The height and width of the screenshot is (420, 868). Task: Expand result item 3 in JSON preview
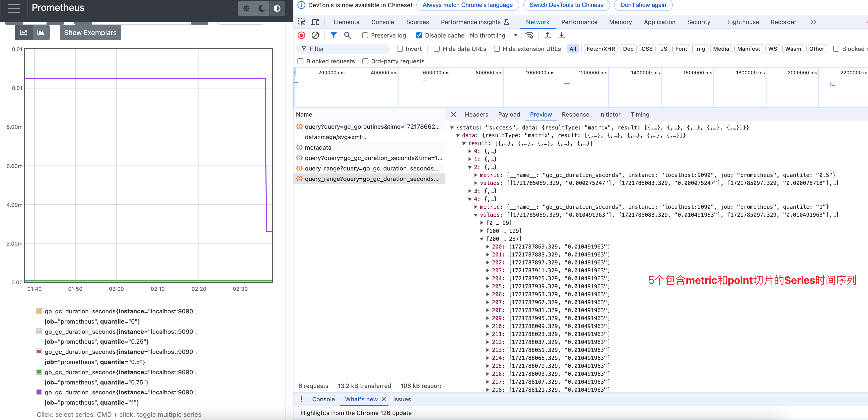point(470,191)
